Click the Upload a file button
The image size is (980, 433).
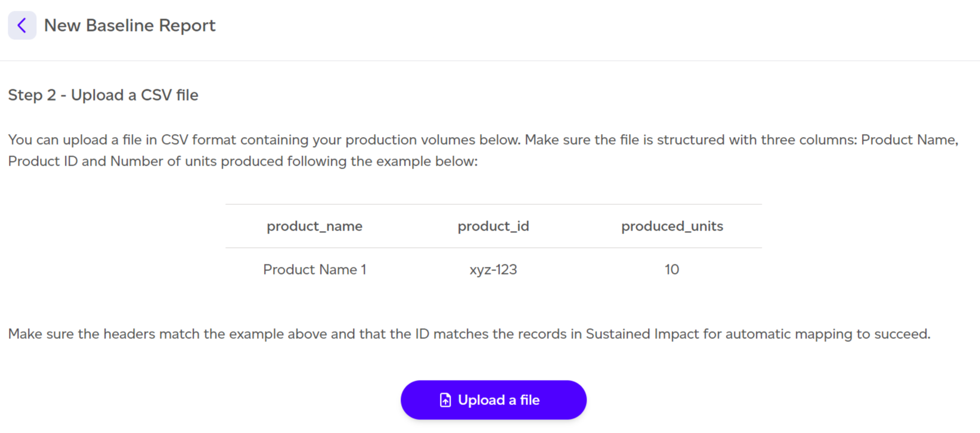pos(494,400)
